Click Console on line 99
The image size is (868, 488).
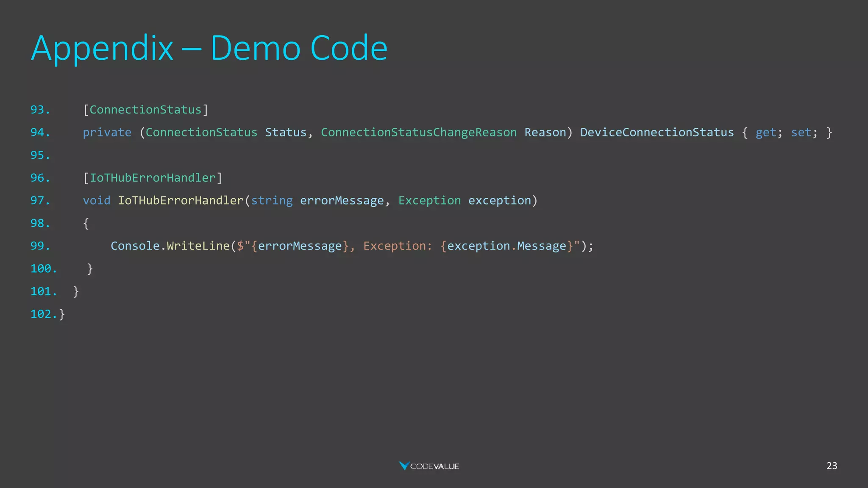tap(135, 246)
